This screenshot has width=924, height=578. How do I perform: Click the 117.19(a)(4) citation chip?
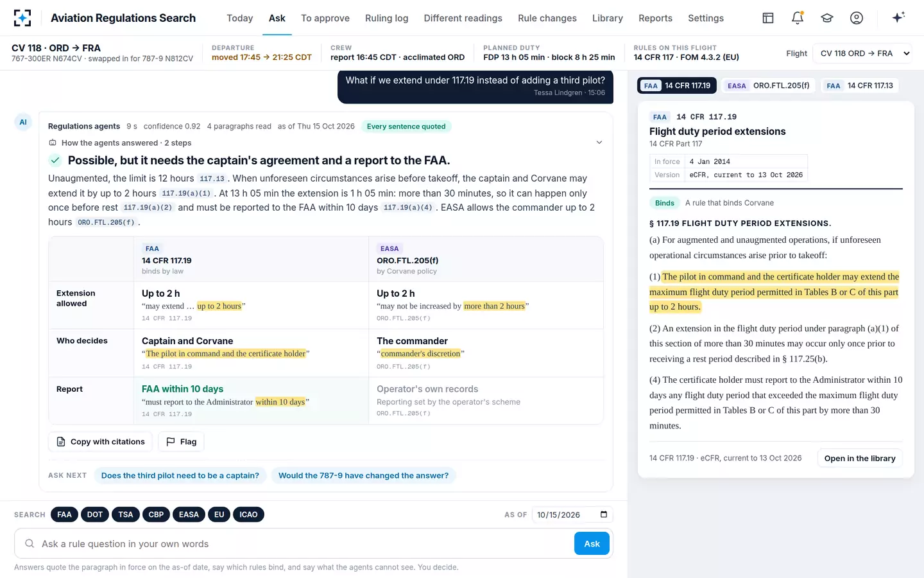408,207
